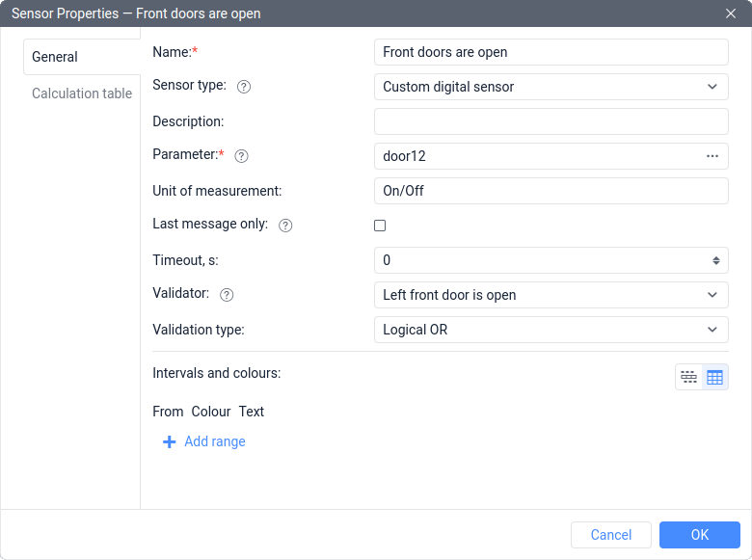Viewport: 752px width, 560px height.
Task: Expand Sensor type dropdown
Action: [551, 87]
